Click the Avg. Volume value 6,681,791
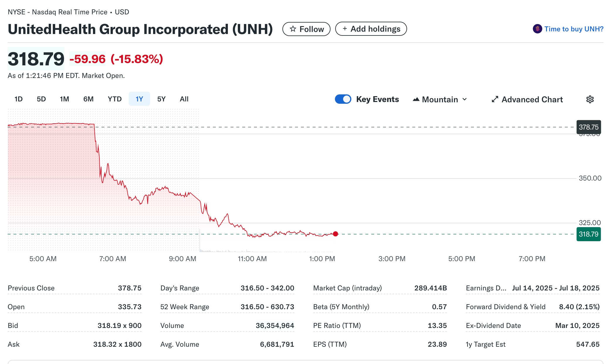Screen dimensions: 610x364 click(277, 344)
